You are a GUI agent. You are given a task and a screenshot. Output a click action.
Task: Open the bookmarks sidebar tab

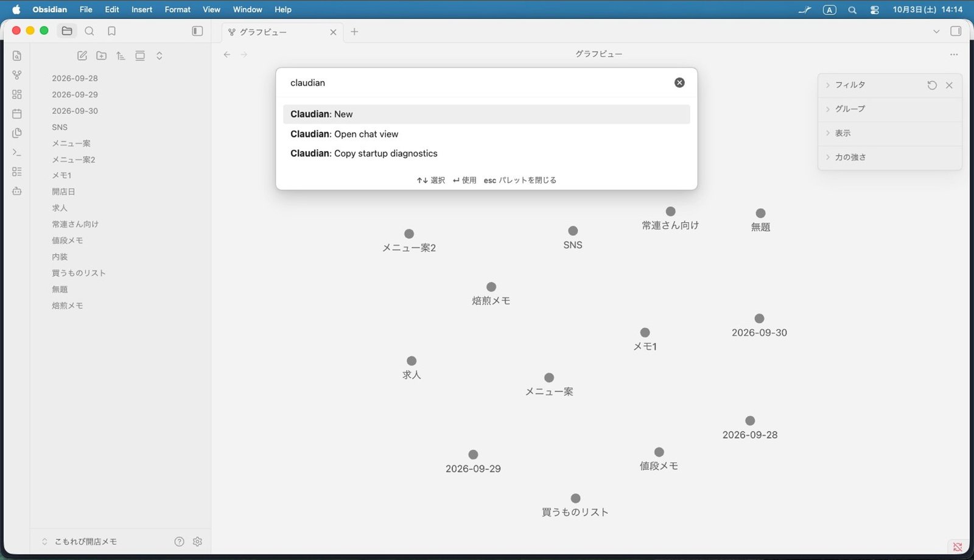(111, 31)
